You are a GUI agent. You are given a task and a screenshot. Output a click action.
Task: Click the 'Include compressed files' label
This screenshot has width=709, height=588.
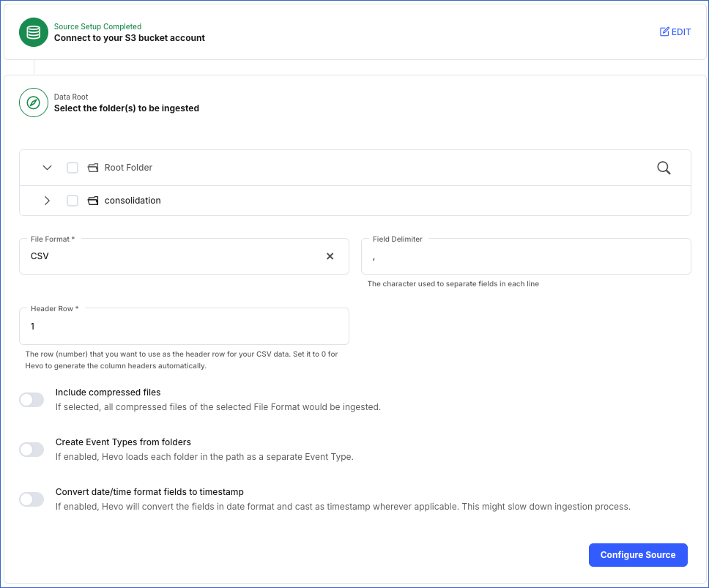[x=108, y=392]
